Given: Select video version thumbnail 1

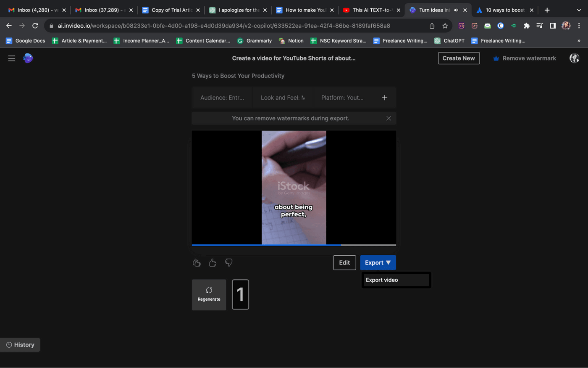Looking at the screenshot, I should click(240, 294).
